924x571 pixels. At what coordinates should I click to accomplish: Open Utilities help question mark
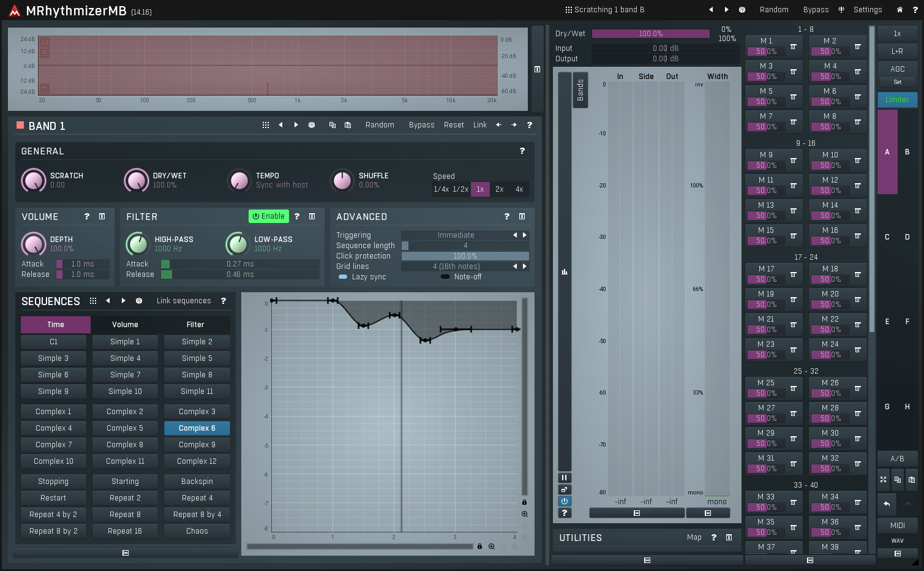[x=713, y=537]
